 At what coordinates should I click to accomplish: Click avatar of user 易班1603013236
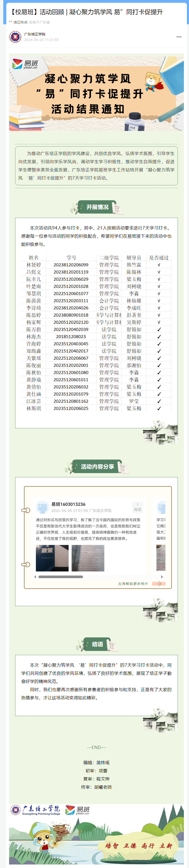click(42, 507)
